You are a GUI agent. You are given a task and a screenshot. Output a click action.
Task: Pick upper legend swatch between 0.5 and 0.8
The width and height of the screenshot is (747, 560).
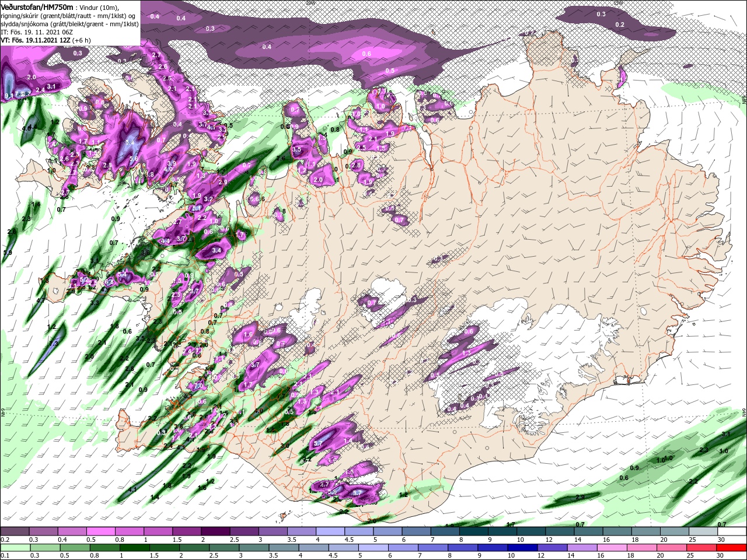point(100,531)
